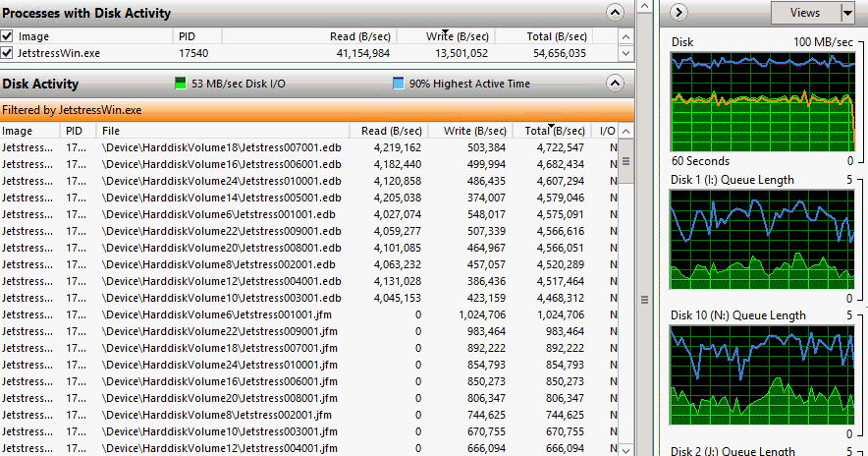Screen dimensions: 868x456
Task: Select the Jetstress009001.jfm file row
Action: click(309, 331)
